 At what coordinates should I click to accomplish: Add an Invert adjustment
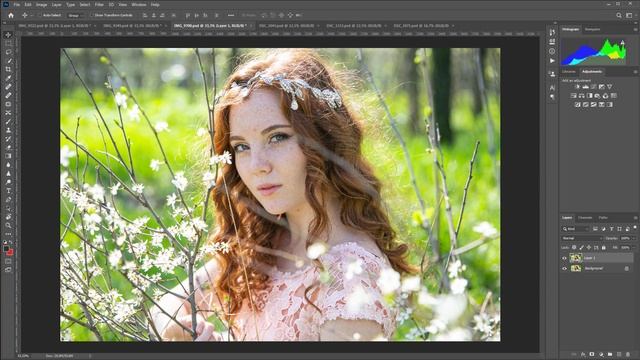[x=577, y=104]
